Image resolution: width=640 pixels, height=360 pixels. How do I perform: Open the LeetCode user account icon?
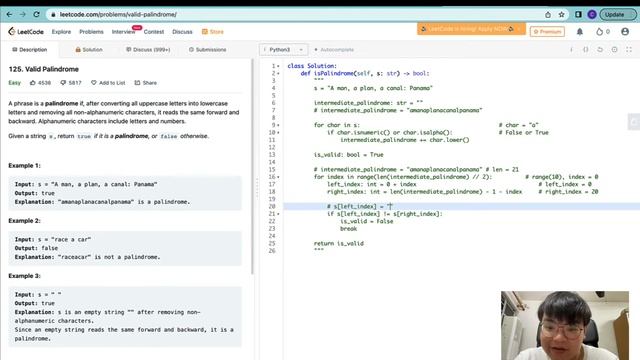click(x=625, y=31)
